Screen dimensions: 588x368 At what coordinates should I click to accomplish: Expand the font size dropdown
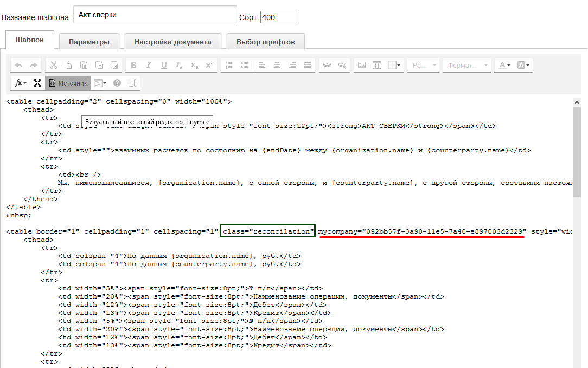(423, 65)
